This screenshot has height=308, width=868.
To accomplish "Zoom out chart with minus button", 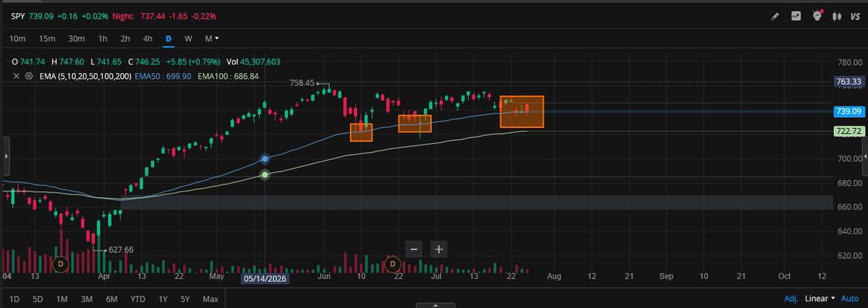I will point(414,249).
